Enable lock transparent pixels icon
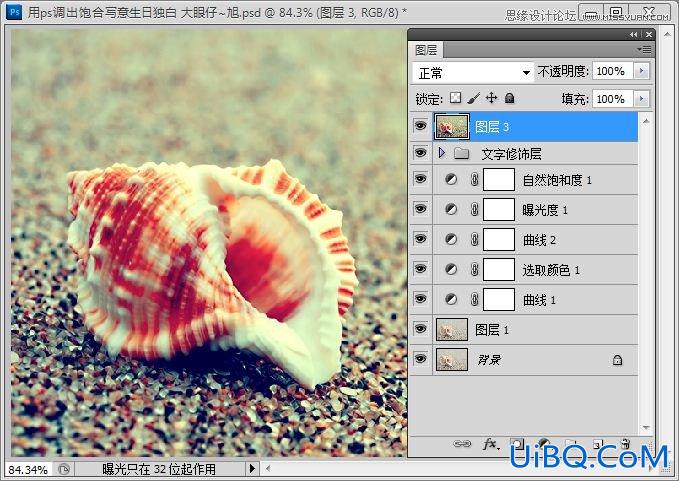 pos(455,98)
